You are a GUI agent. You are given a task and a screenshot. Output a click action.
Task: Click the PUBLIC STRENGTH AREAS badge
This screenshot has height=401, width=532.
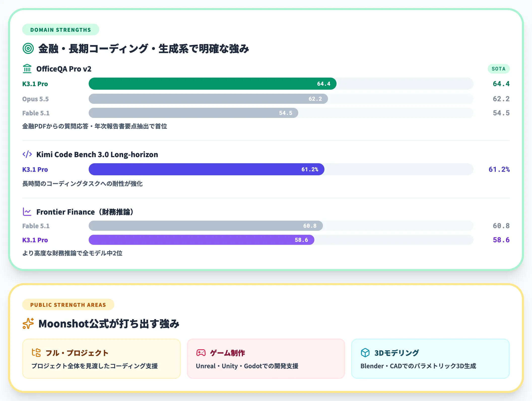tap(68, 305)
